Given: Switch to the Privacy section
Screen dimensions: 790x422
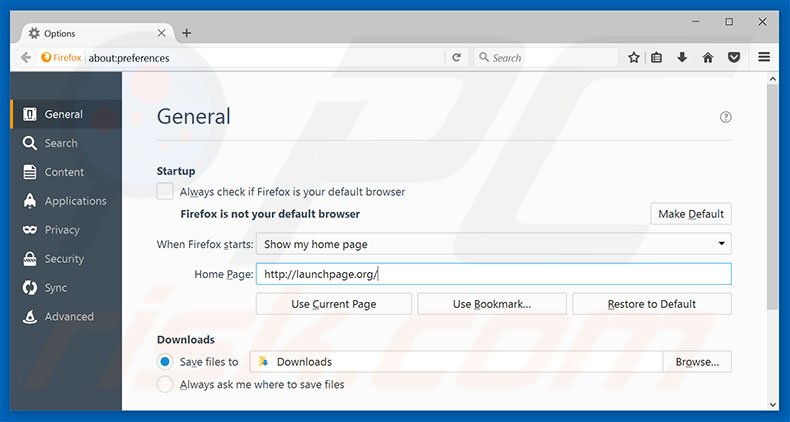Looking at the screenshot, I should click(61, 230).
